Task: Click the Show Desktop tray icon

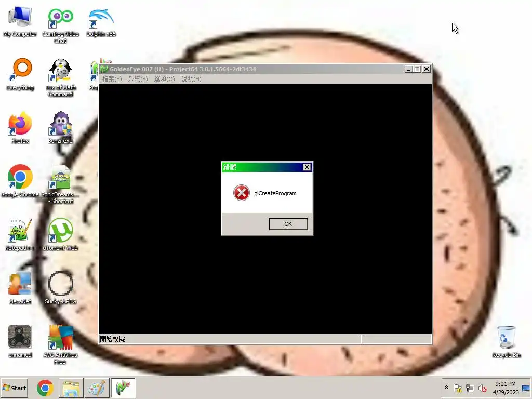Action: tap(526, 388)
